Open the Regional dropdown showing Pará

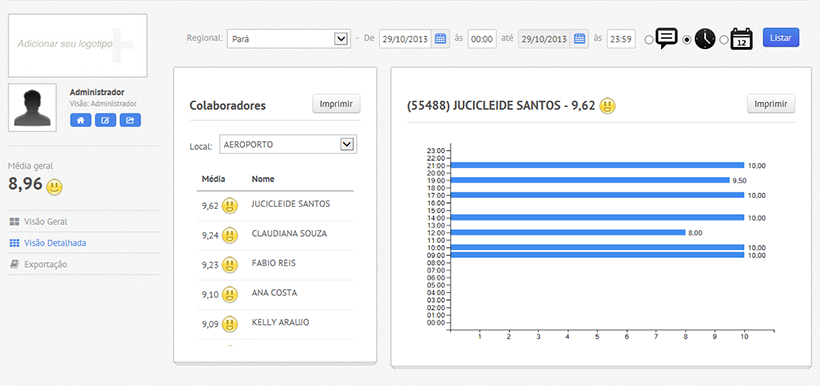coord(289,39)
